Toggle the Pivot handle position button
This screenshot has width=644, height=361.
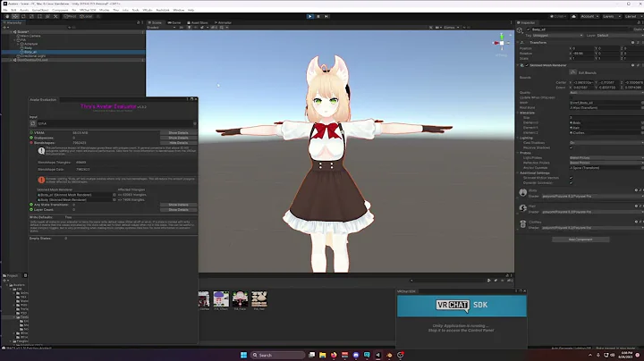(x=71, y=16)
